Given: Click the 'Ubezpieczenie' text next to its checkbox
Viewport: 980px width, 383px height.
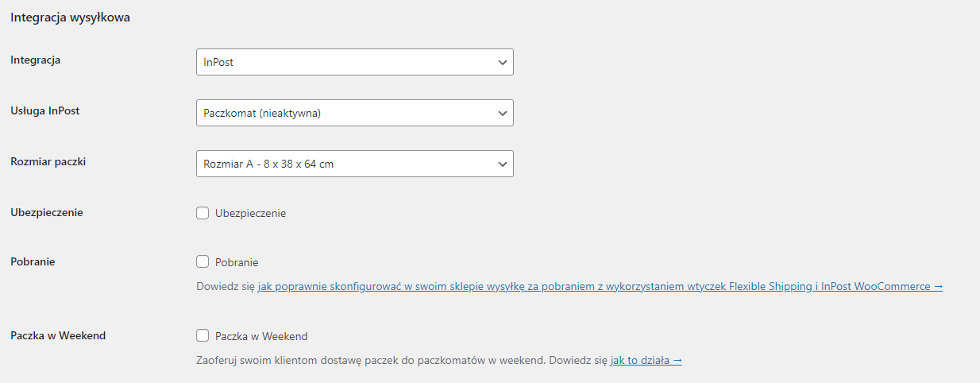Looking at the screenshot, I should click(250, 213).
